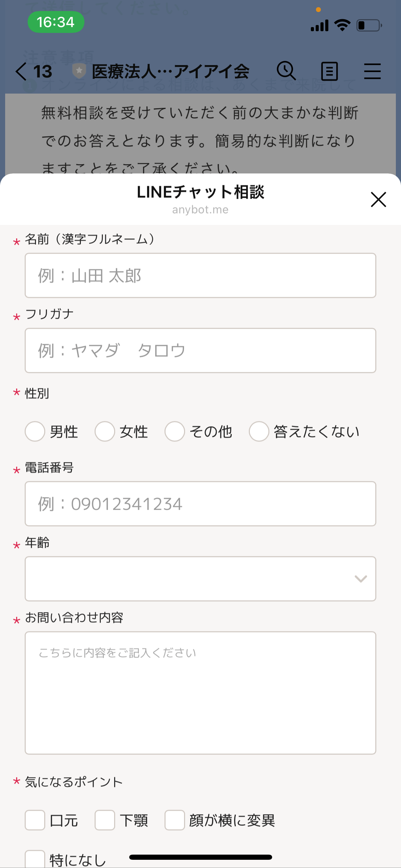
Task: Check the 口元 checkbox
Action: point(35,820)
